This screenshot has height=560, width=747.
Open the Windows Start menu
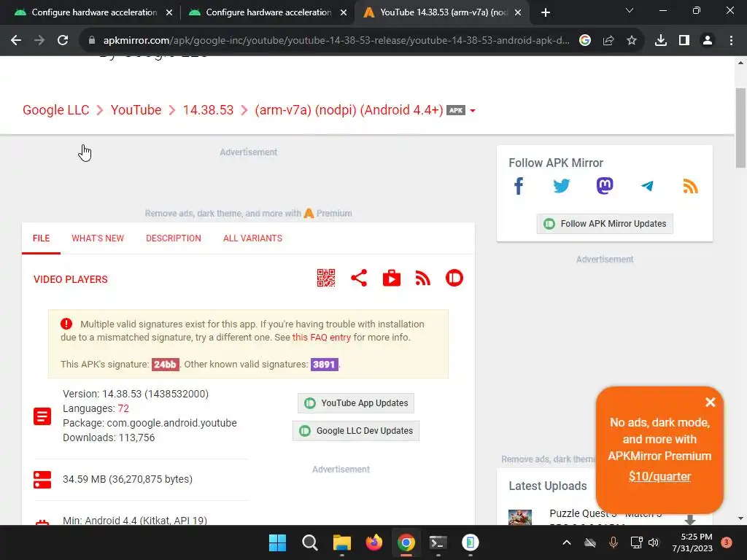pyautogui.click(x=277, y=542)
